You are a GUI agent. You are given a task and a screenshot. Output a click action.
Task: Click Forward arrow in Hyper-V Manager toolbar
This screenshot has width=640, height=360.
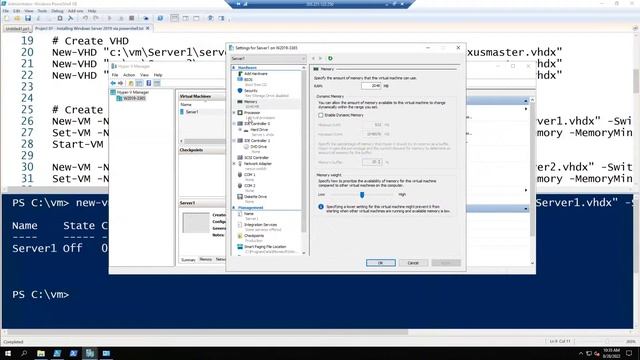pos(120,83)
